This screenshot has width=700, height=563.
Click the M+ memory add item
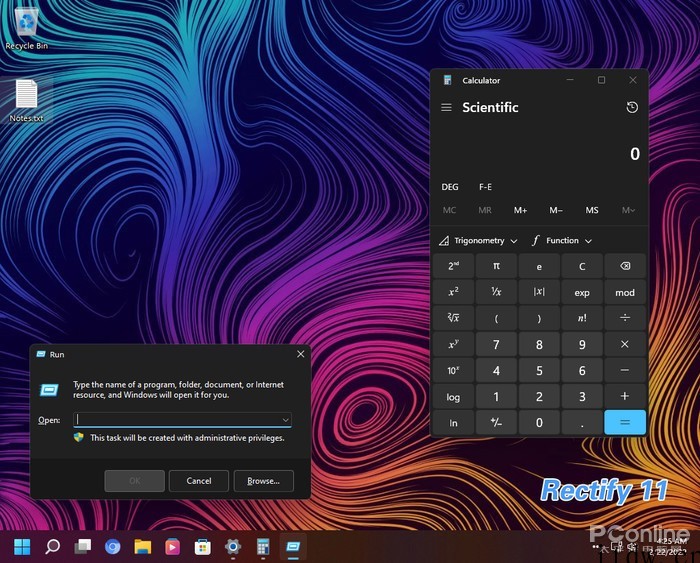click(520, 210)
